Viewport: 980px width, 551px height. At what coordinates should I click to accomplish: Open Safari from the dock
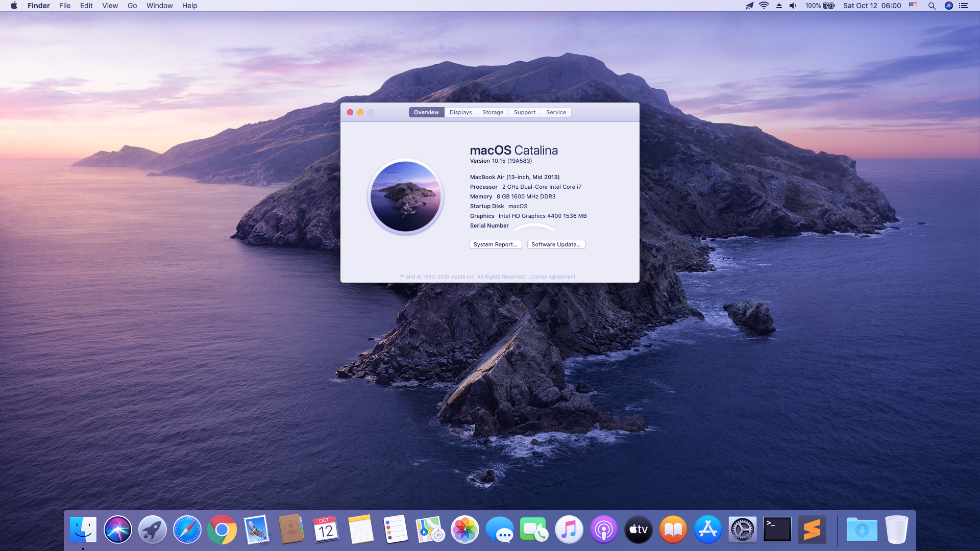tap(187, 530)
